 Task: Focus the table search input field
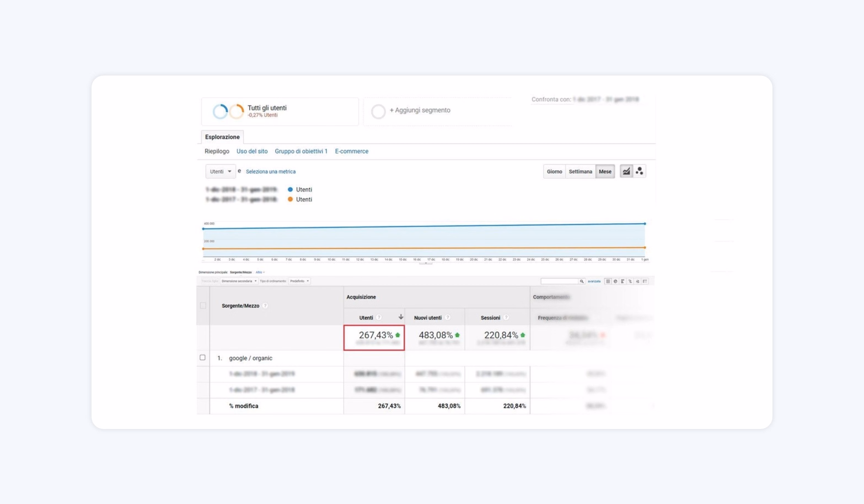(x=559, y=281)
